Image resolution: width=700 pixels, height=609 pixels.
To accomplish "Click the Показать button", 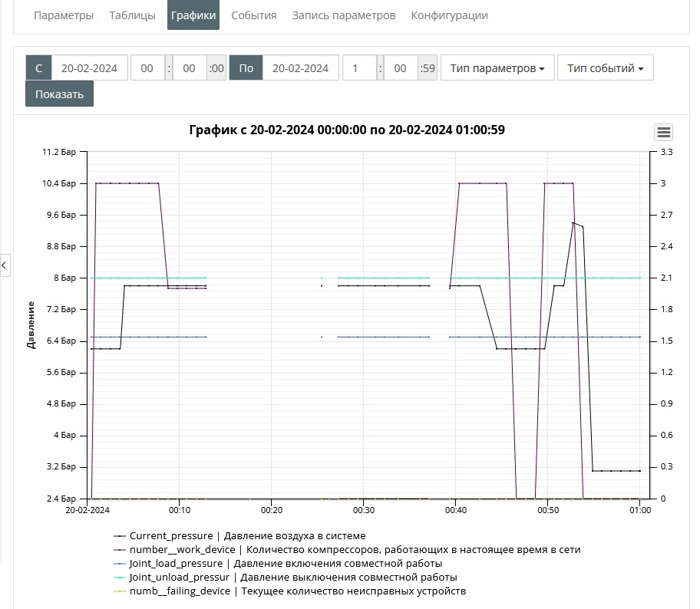I will [59, 94].
